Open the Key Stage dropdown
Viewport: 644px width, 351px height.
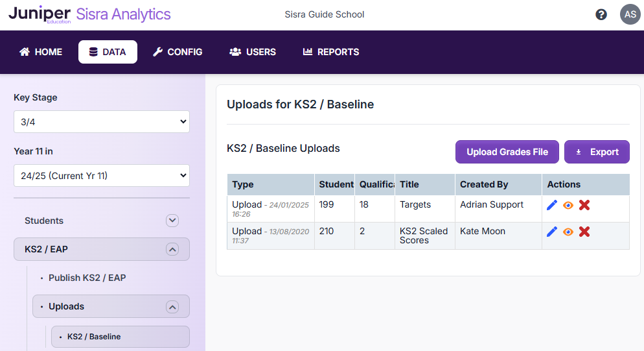point(102,121)
